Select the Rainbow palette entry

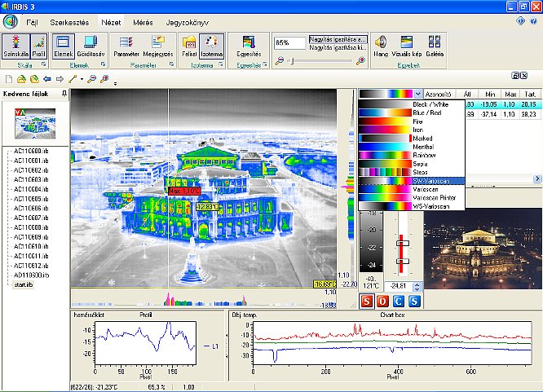[412, 155]
